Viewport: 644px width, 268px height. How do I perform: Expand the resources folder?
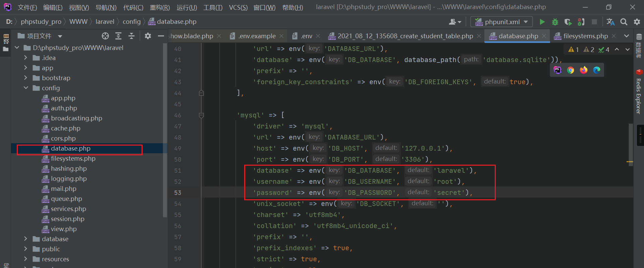pos(26,259)
